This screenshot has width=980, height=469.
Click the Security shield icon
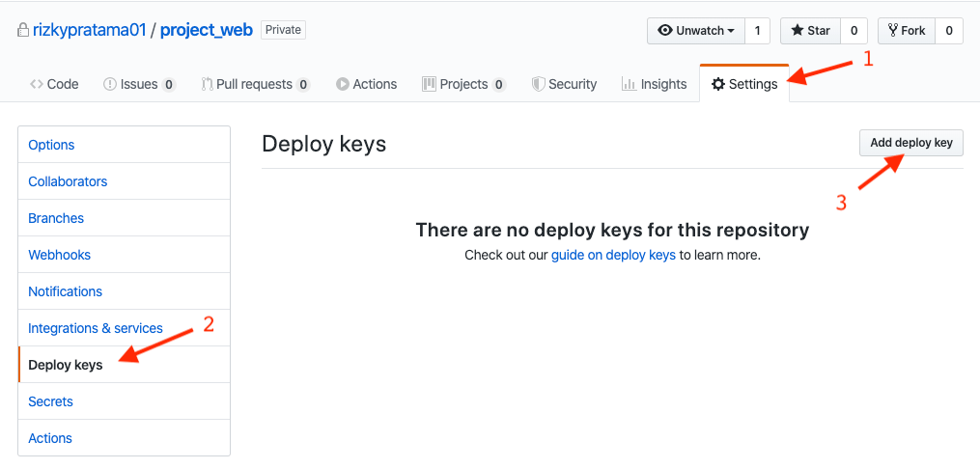[x=538, y=84]
